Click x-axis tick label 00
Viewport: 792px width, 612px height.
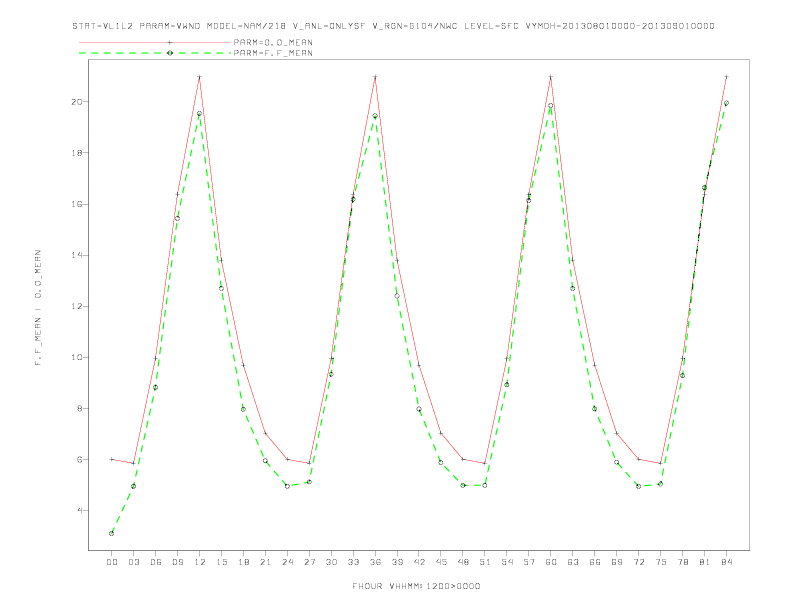112,562
